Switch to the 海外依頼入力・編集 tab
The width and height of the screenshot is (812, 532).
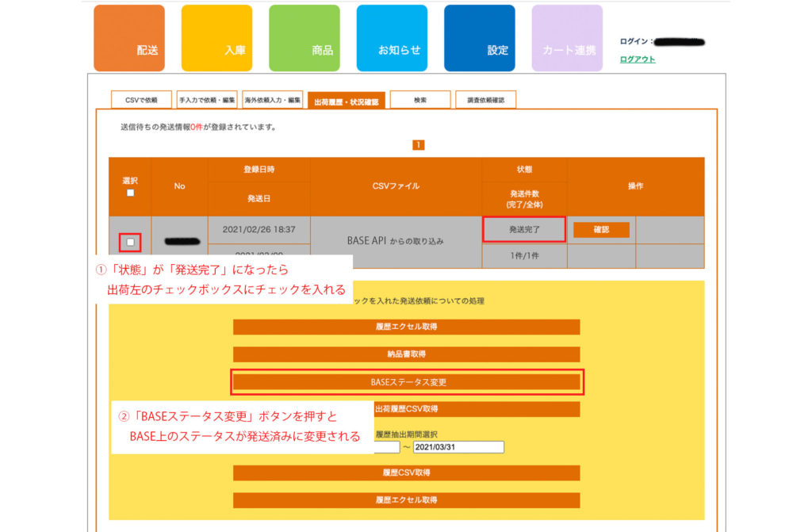coord(272,100)
